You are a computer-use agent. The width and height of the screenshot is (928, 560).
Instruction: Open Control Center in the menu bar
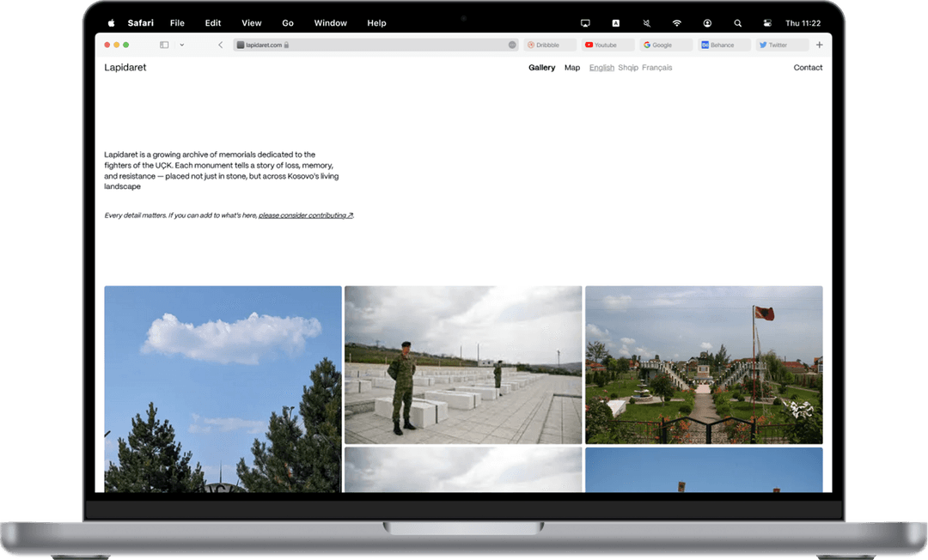tap(767, 23)
